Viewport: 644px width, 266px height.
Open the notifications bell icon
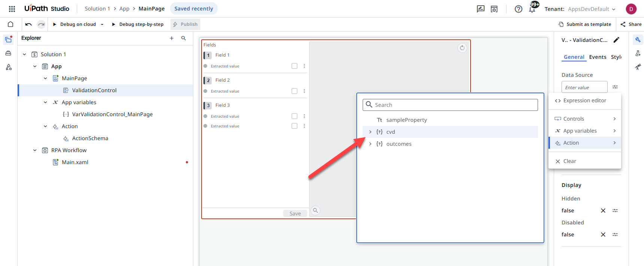pos(532,9)
